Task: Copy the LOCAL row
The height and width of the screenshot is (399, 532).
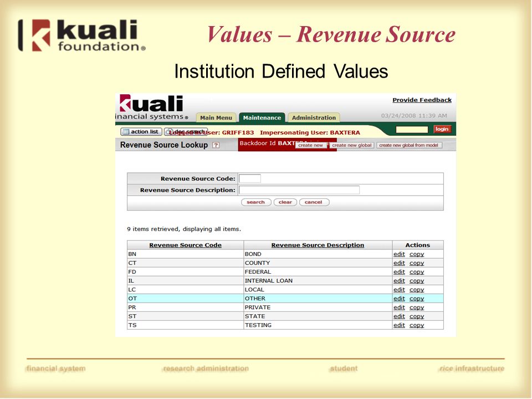Action: 417,289
